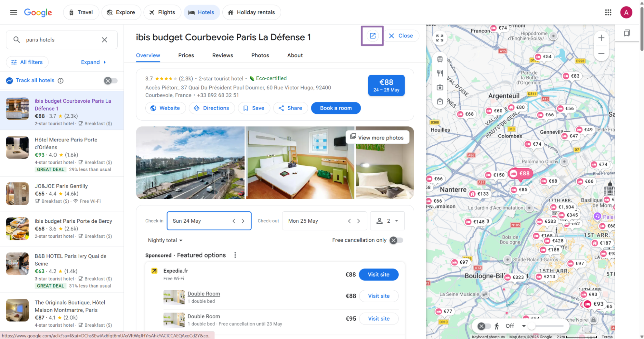Zoom in on the map
This screenshot has width=644, height=339.
point(601,38)
